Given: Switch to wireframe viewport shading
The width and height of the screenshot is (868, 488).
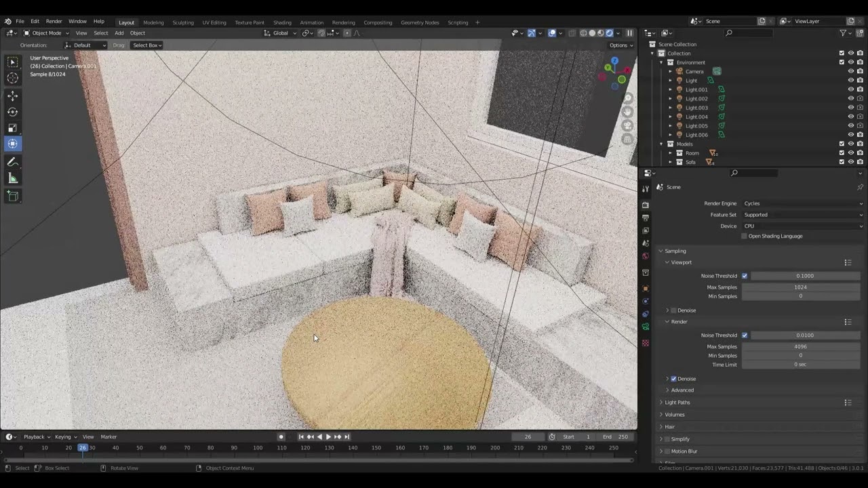Looking at the screenshot, I should [583, 33].
